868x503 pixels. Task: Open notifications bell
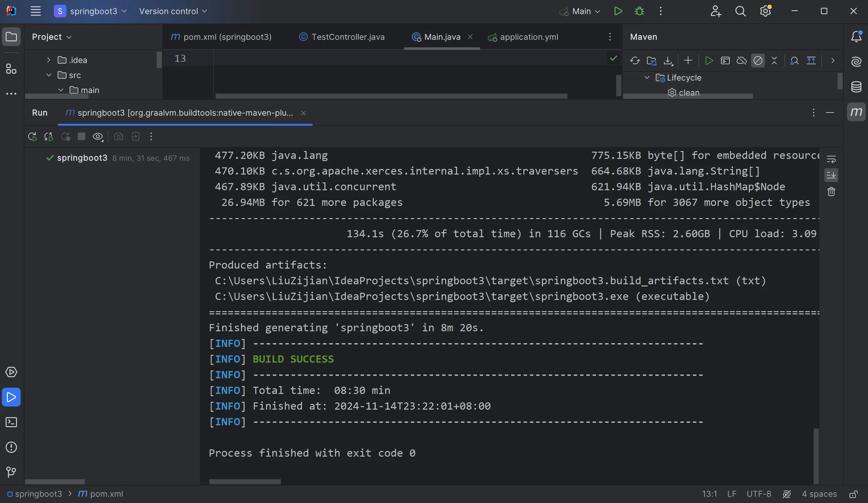click(x=856, y=36)
